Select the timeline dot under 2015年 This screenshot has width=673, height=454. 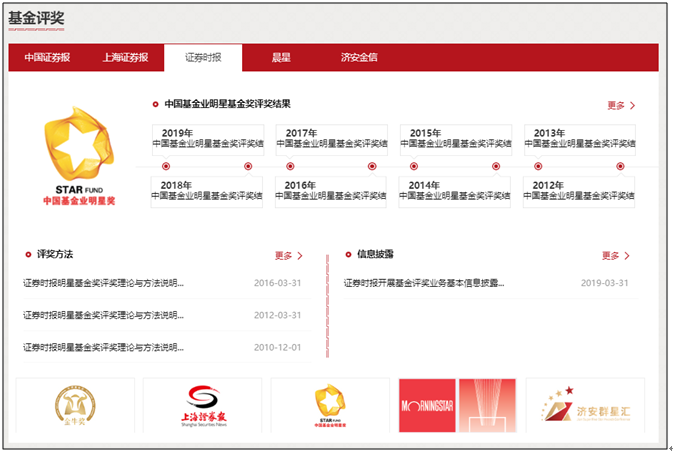[414, 166]
